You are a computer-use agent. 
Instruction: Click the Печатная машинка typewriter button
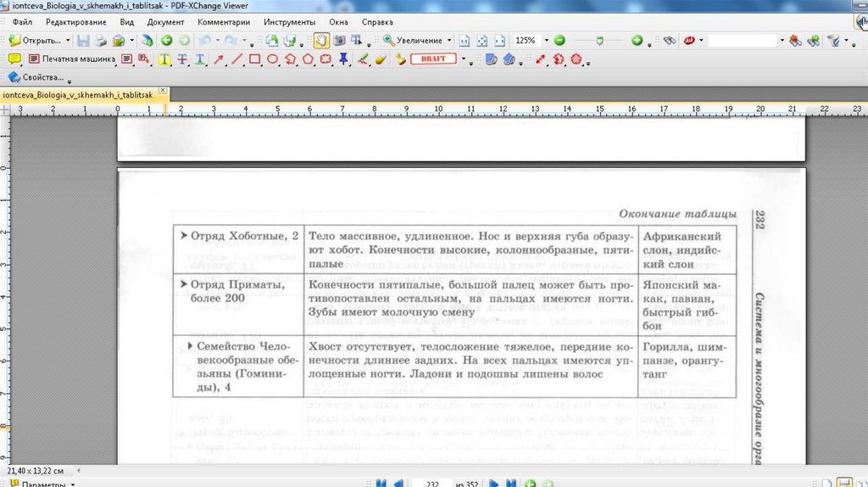(x=71, y=59)
